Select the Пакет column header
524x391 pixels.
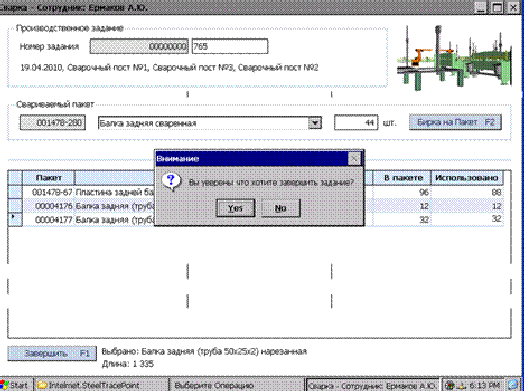click(48, 177)
